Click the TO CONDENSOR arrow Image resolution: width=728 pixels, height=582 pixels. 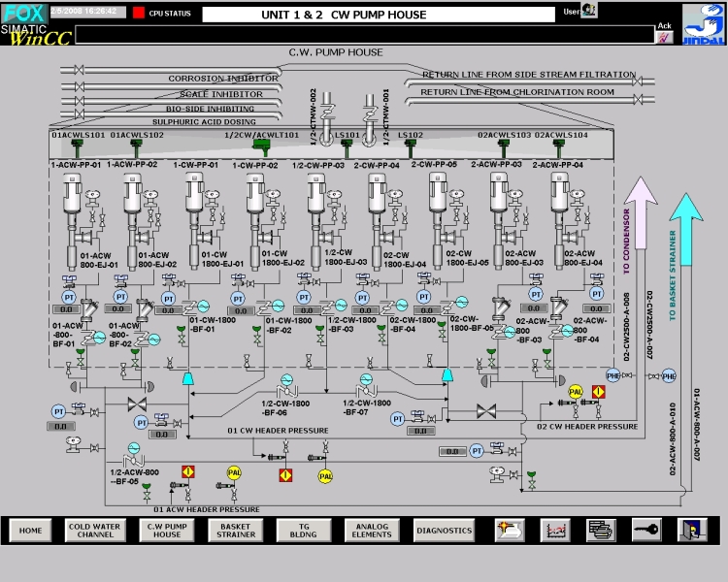[641, 213]
